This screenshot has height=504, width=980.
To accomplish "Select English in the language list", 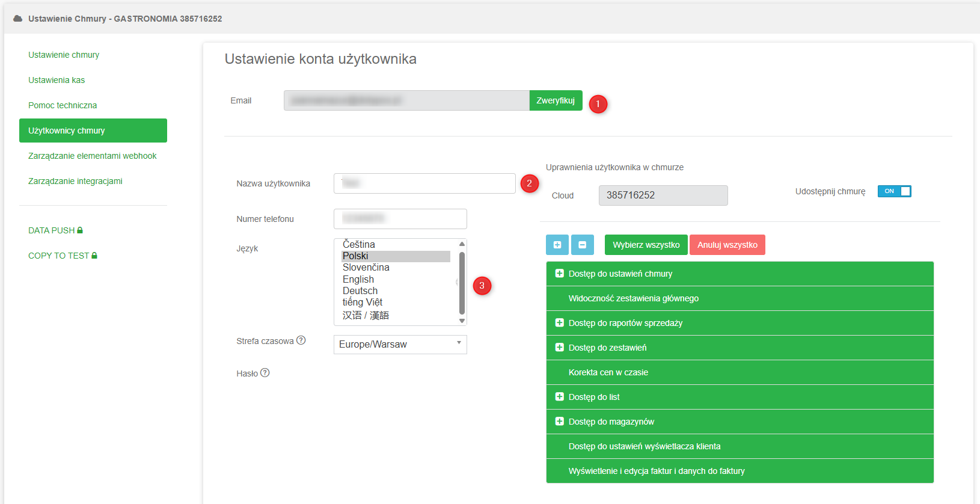I will click(x=358, y=279).
